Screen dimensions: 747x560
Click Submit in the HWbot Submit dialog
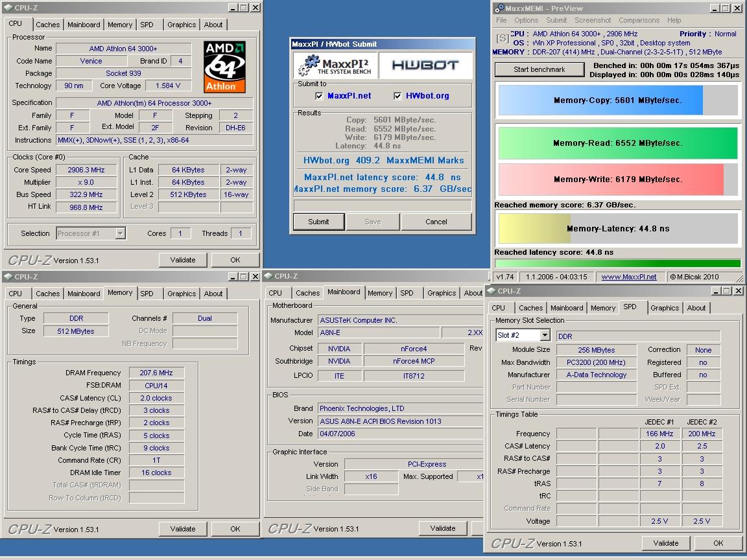pyautogui.click(x=319, y=222)
